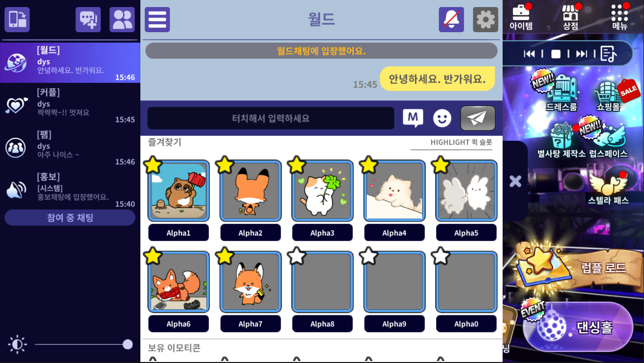Skip to next music track
The image size is (644, 363).
click(x=582, y=54)
